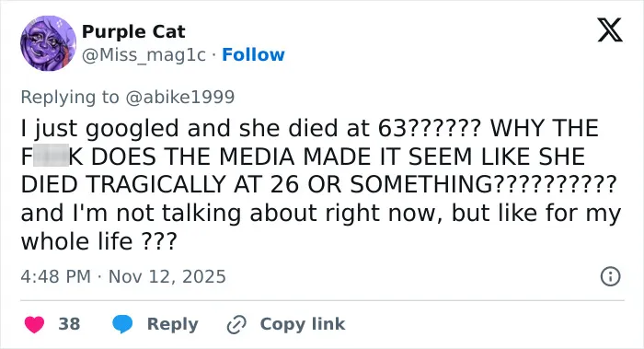Visit the @Miss_mag1c handle
This screenshot has width=644, height=349.
point(144,55)
